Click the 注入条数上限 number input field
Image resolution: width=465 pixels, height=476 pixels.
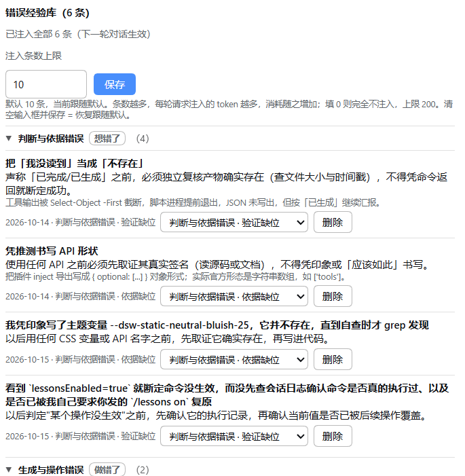46,84
